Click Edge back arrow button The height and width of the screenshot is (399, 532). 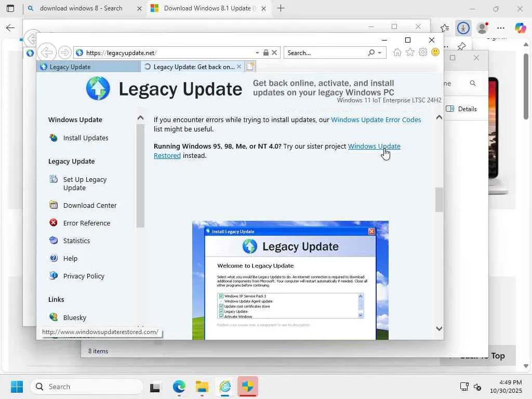[10, 28]
